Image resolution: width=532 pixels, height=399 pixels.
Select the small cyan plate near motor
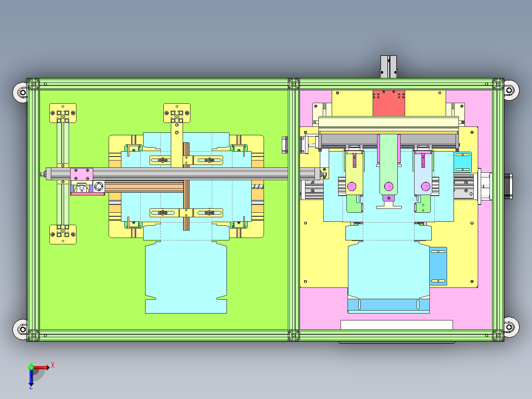coord(462,162)
